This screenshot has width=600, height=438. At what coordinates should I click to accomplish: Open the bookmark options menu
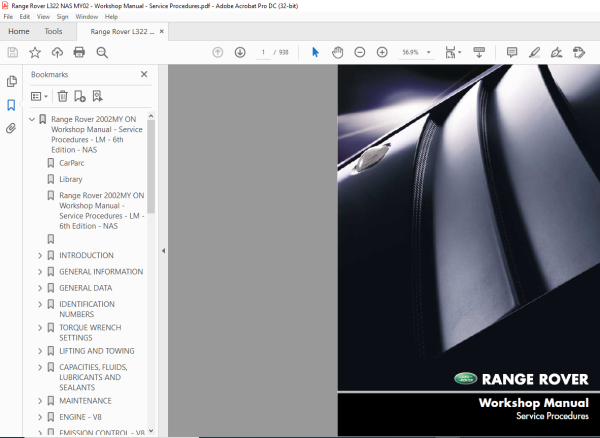tap(39, 96)
